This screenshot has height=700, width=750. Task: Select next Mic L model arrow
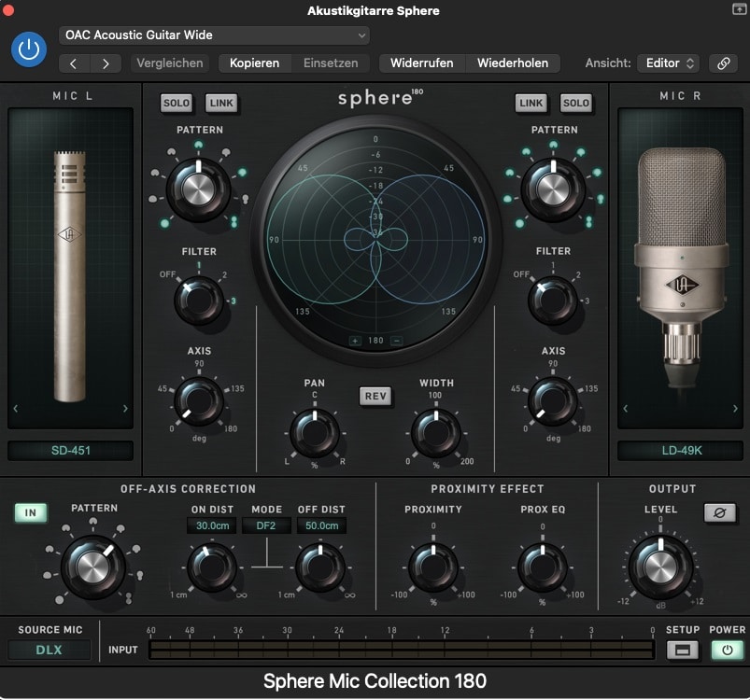tap(125, 409)
